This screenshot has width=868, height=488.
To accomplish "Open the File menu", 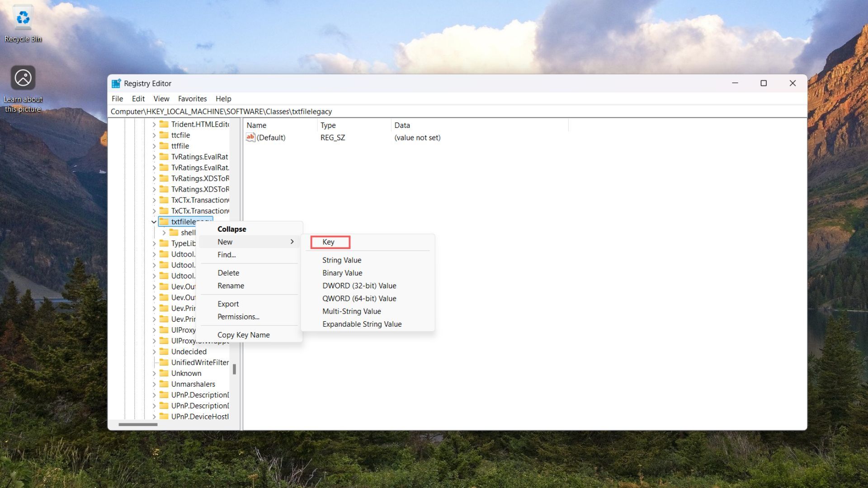I will coord(117,99).
